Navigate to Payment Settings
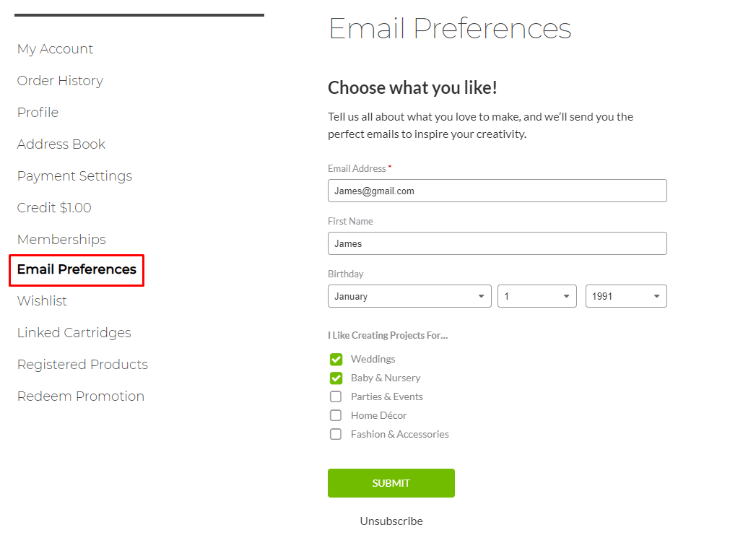756x538 pixels. [x=74, y=176]
